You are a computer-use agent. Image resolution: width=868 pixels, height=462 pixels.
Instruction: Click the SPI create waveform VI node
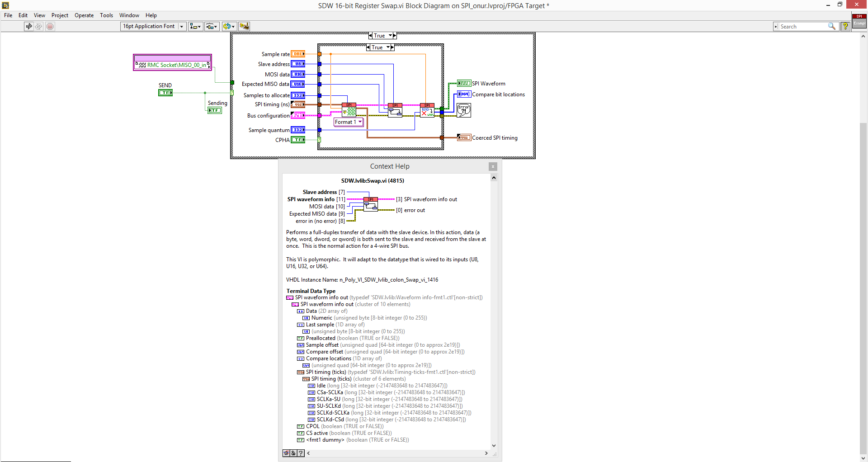[349, 110]
